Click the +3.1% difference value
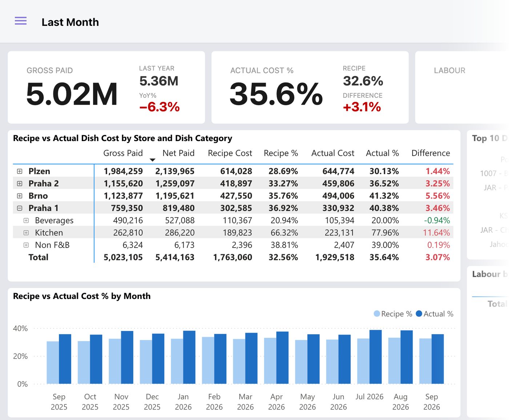Image resolution: width=509 pixels, height=420 pixels. pyautogui.click(x=362, y=107)
